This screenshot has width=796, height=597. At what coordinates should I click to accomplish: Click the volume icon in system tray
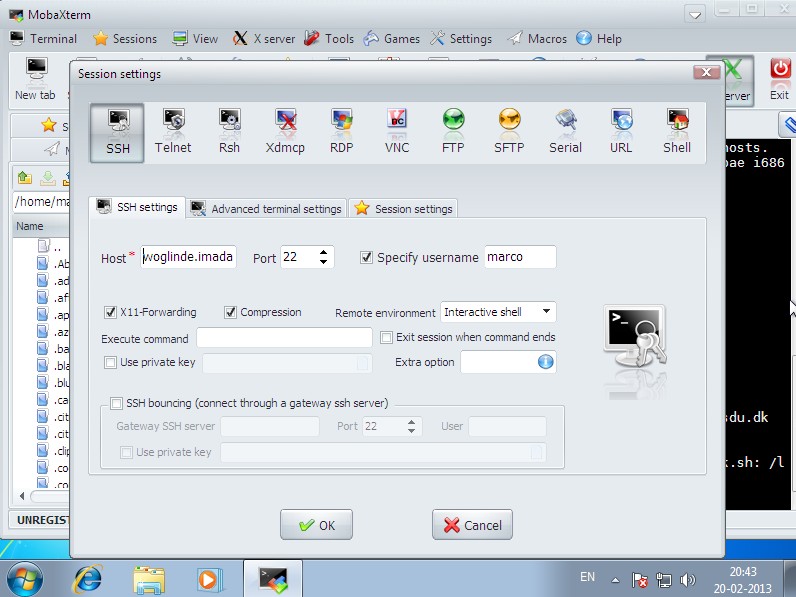688,579
